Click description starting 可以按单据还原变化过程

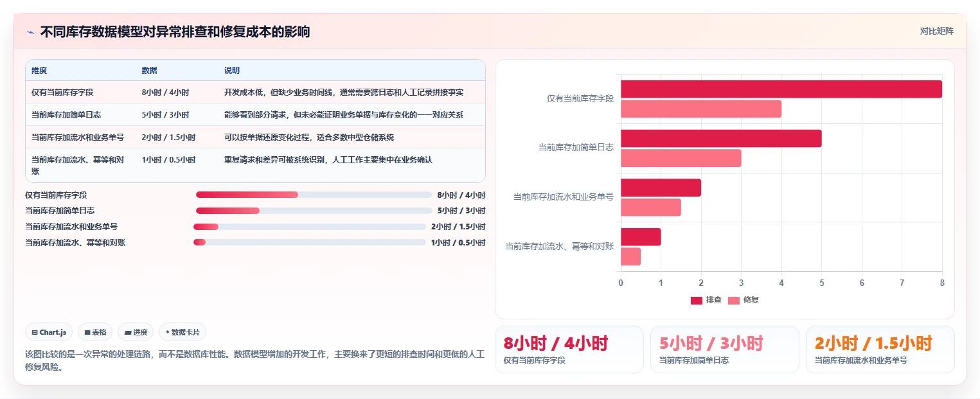point(309,137)
